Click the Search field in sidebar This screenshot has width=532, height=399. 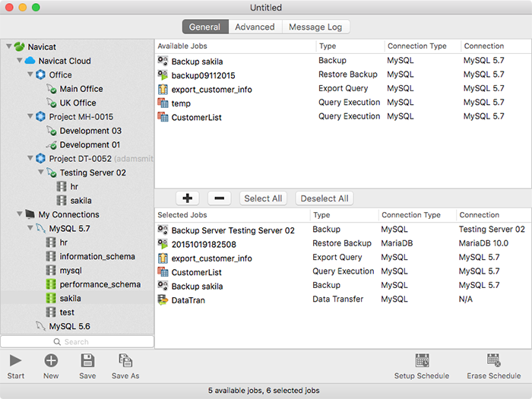point(78,342)
